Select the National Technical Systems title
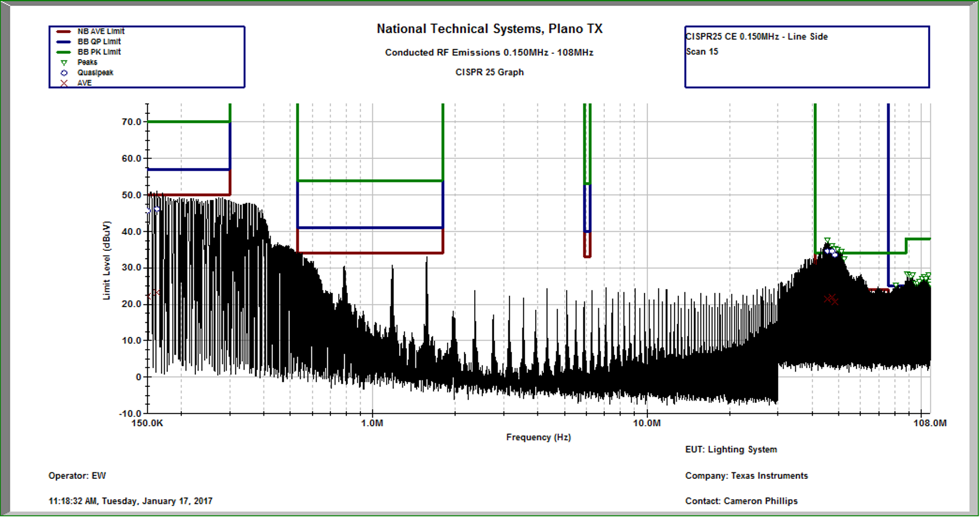980x517 pixels. (x=489, y=29)
